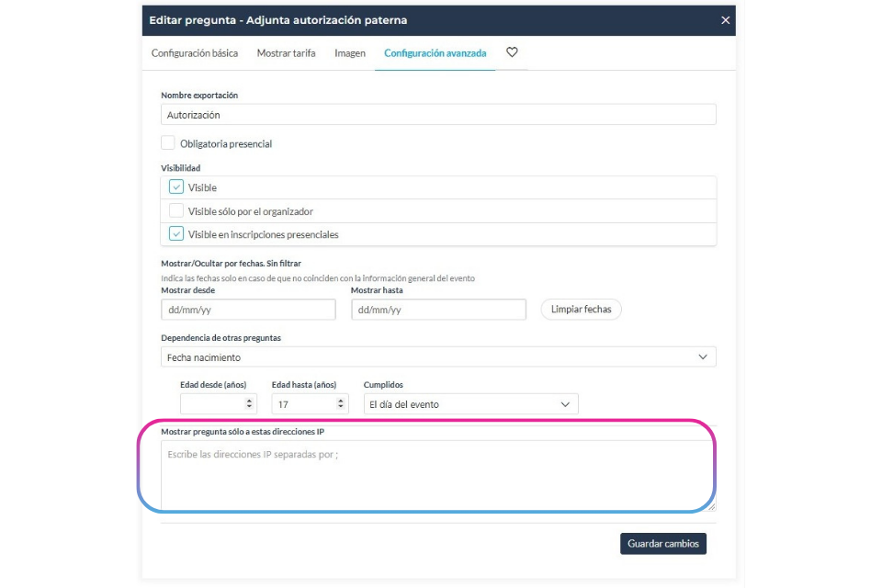Go to the Imagen tab
The image size is (882, 588).
click(x=350, y=53)
